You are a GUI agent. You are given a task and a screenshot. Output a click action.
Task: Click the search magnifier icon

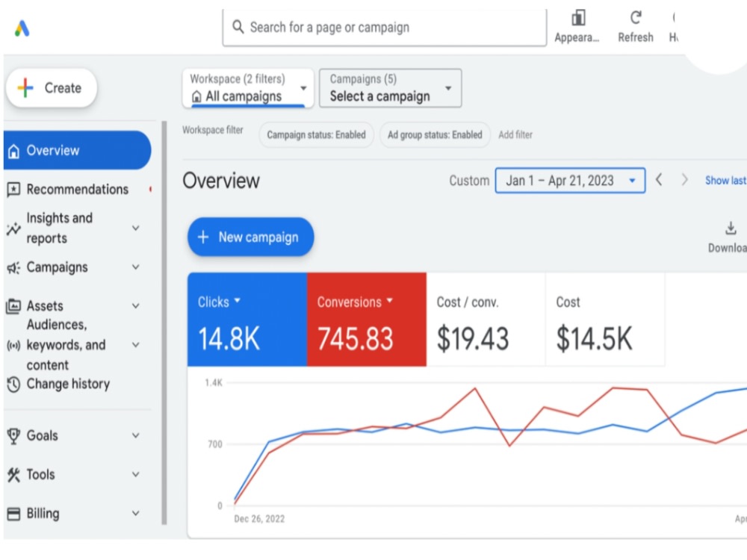(238, 27)
